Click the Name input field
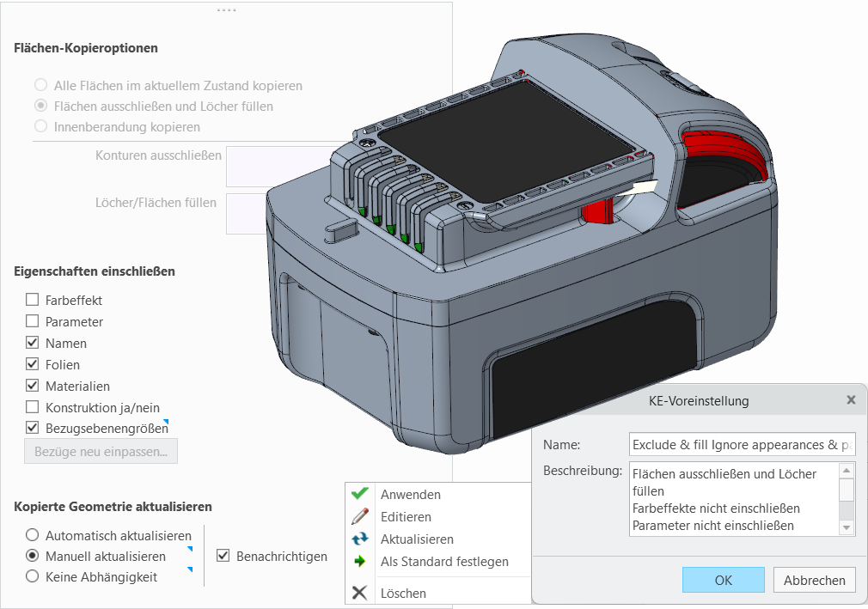 tap(743, 445)
